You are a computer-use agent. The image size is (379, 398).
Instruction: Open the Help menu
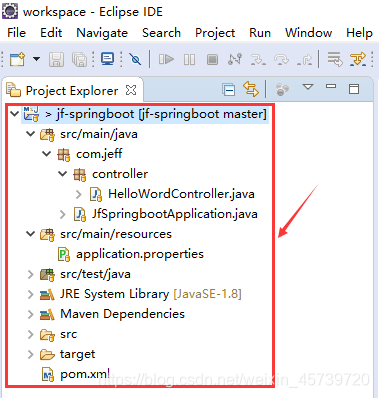(x=359, y=33)
